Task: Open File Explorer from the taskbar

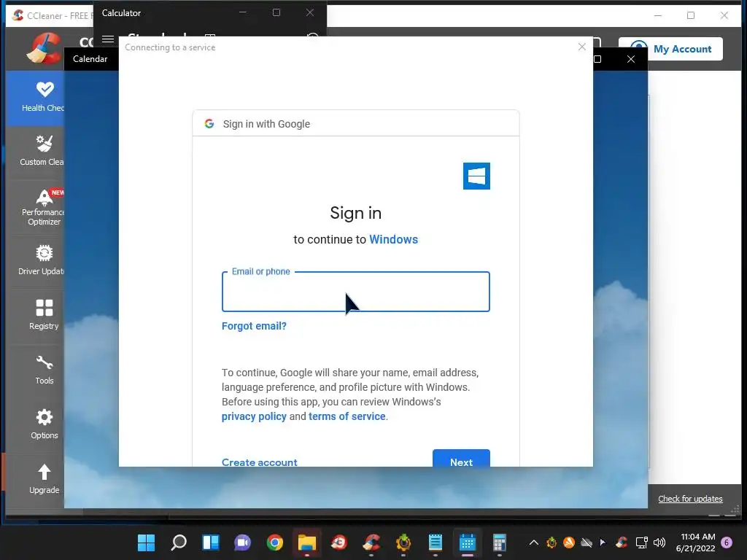Action: [307, 542]
